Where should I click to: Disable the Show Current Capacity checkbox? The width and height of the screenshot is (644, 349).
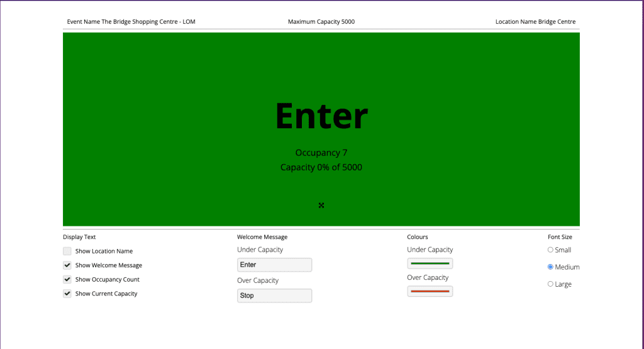(67, 294)
